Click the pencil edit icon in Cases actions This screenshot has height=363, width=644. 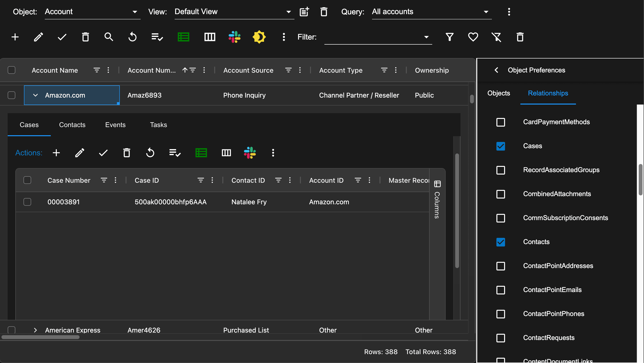pos(80,152)
